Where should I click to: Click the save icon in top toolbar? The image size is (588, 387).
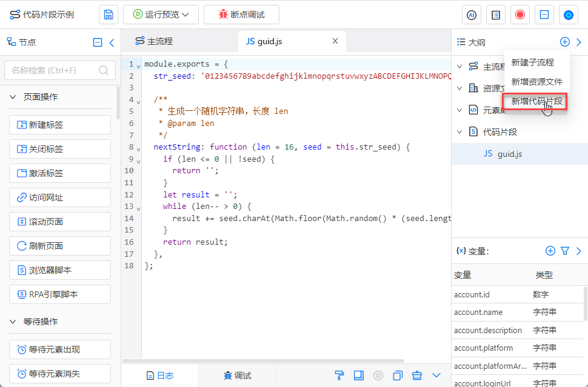[109, 15]
